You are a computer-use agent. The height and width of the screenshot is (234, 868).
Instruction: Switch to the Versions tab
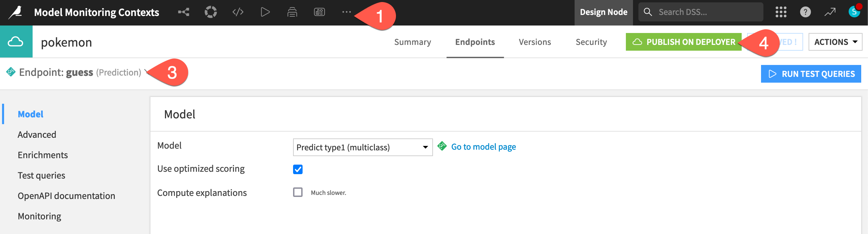click(535, 42)
